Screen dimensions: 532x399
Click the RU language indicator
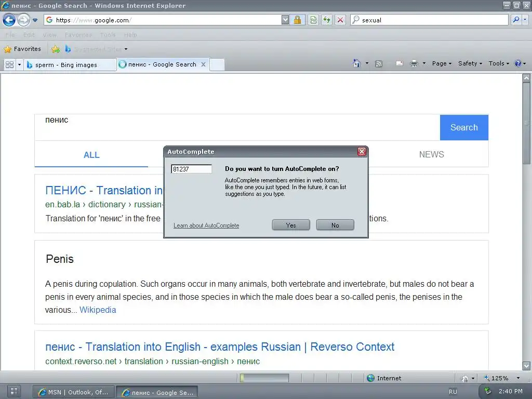coord(453,392)
